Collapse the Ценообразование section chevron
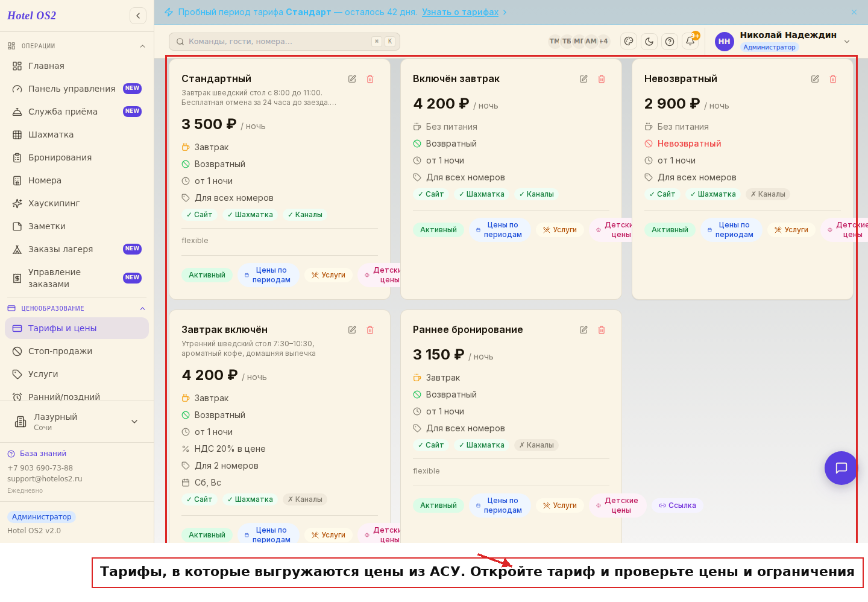The width and height of the screenshot is (868, 602). click(x=142, y=308)
